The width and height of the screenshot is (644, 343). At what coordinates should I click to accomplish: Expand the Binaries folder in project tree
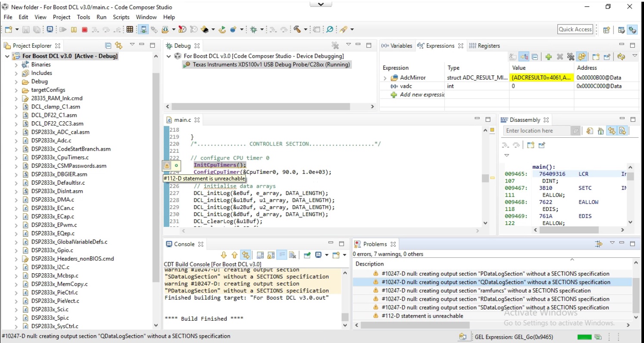point(16,65)
